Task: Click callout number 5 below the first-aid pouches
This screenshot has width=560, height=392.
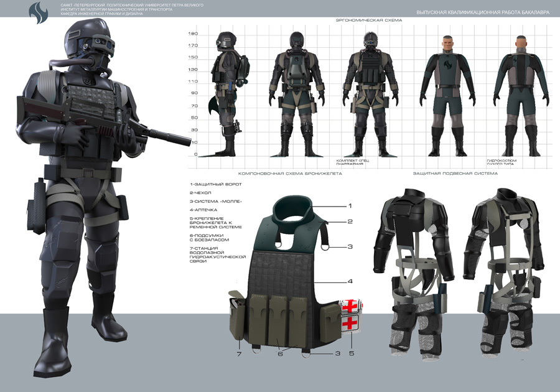Action: tap(352, 353)
